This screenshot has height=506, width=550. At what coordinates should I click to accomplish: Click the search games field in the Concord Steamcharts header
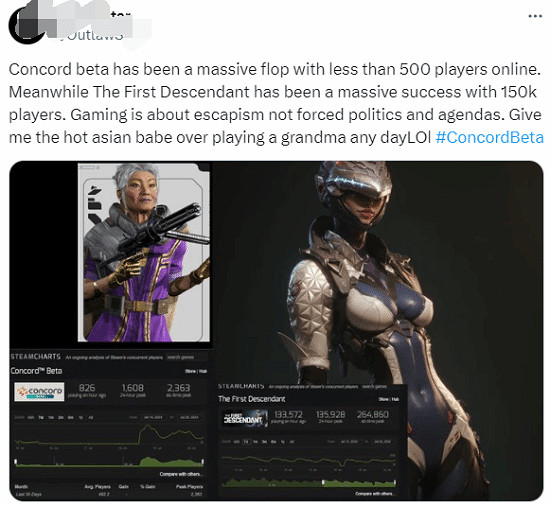click(x=186, y=357)
